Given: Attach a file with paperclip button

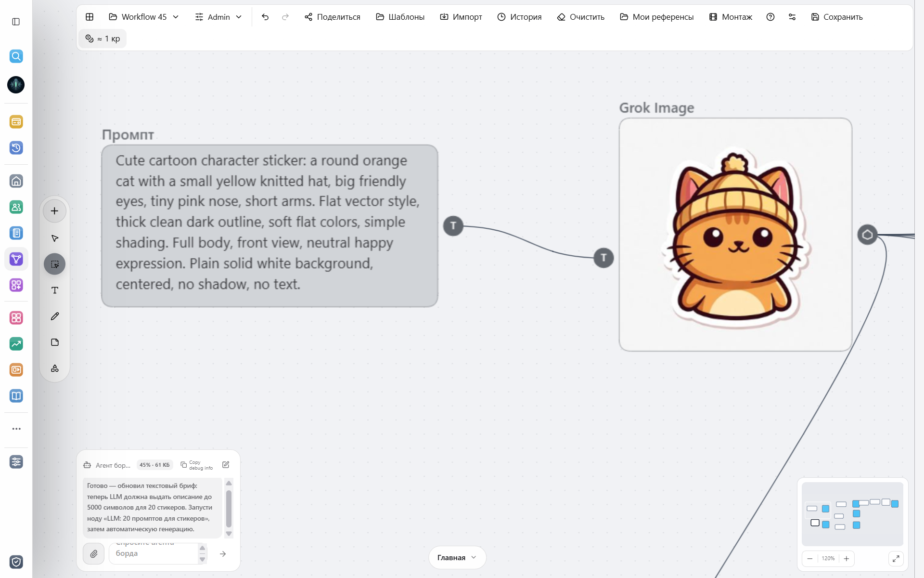Looking at the screenshot, I should [94, 554].
